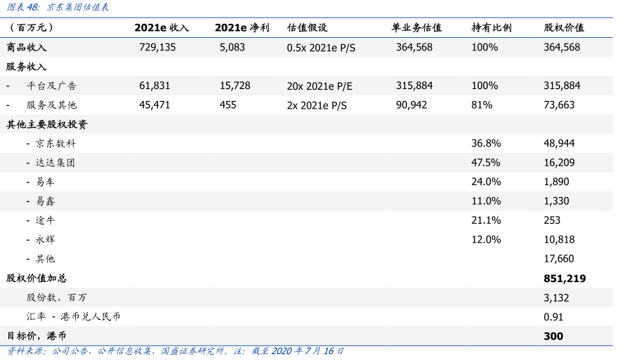627x364 pixels.
Task: Click the 21.1% holding ratio
Action: (486, 220)
